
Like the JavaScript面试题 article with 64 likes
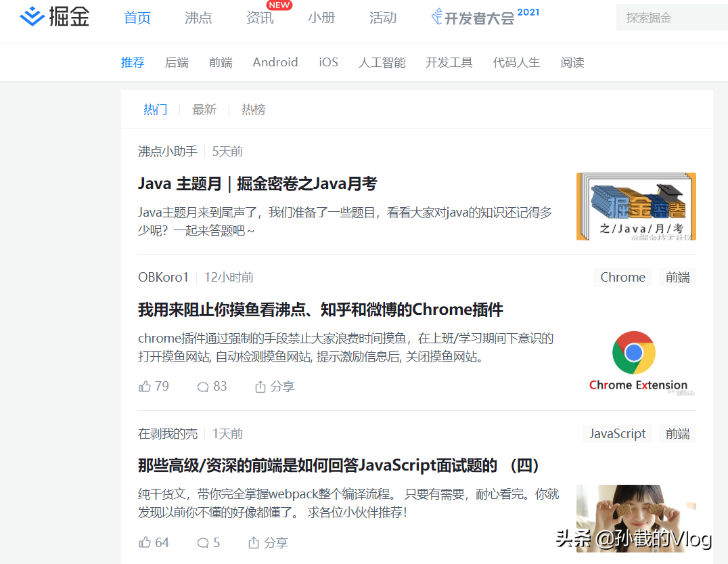154,542
